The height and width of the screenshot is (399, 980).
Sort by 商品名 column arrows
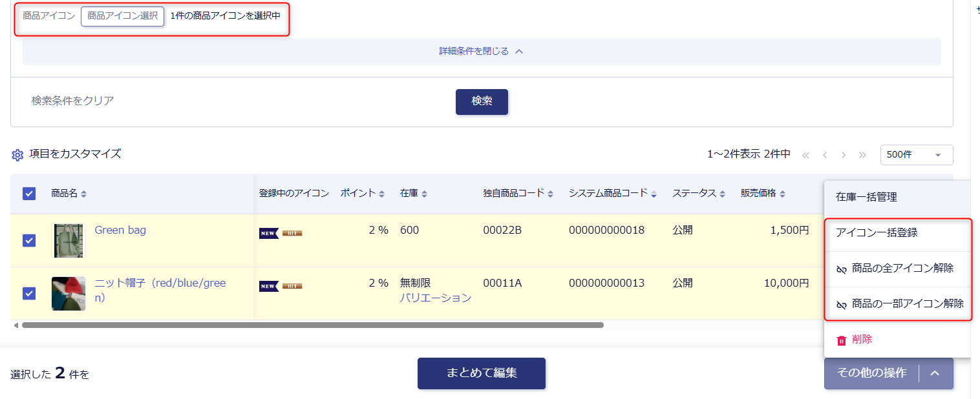pyautogui.click(x=83, y=194)
